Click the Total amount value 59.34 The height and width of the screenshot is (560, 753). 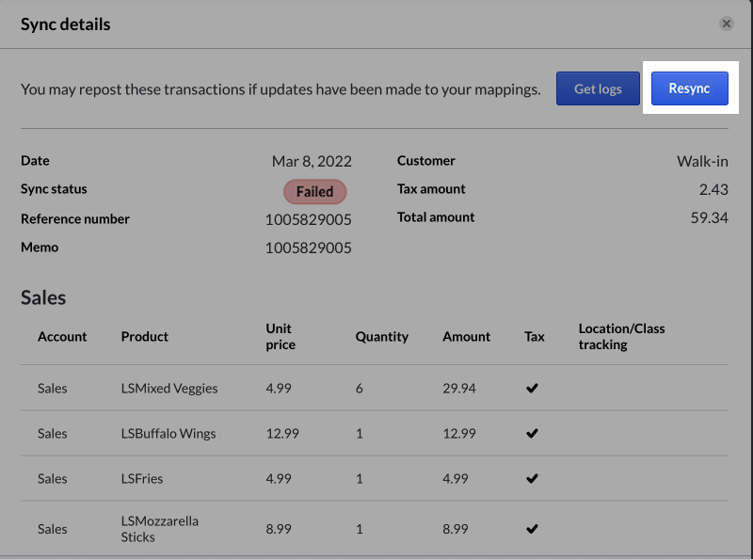(709, 217)
